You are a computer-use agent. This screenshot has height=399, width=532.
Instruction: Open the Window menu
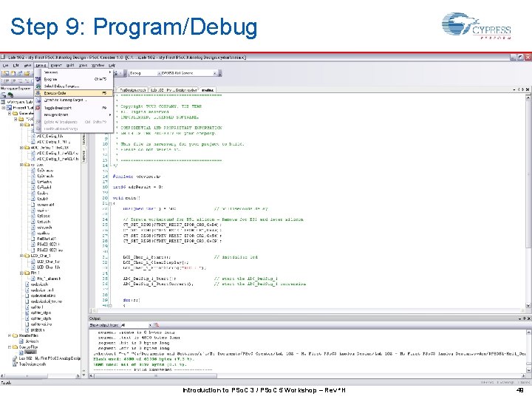98,65
